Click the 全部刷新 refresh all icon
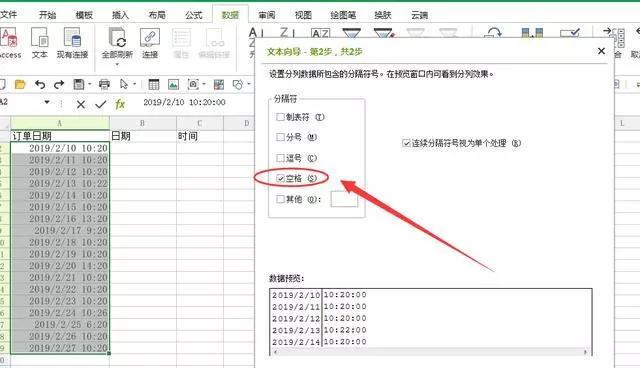Image resolution: width=640 pixels, height=368 pixels. (x=118, y=38)
